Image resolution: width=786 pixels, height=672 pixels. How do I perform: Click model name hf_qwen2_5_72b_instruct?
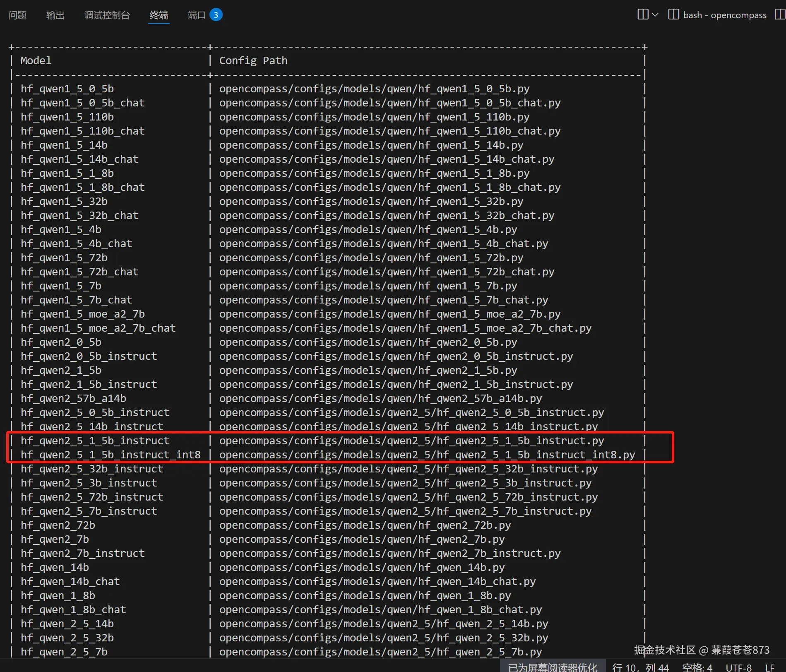pyautogui.click(x=92, y=497)
